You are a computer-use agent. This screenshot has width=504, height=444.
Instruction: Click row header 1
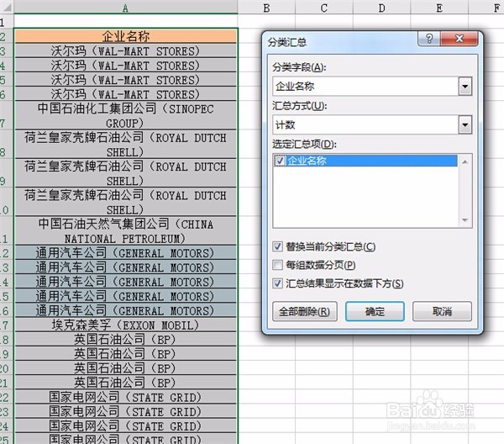(7, 22)
